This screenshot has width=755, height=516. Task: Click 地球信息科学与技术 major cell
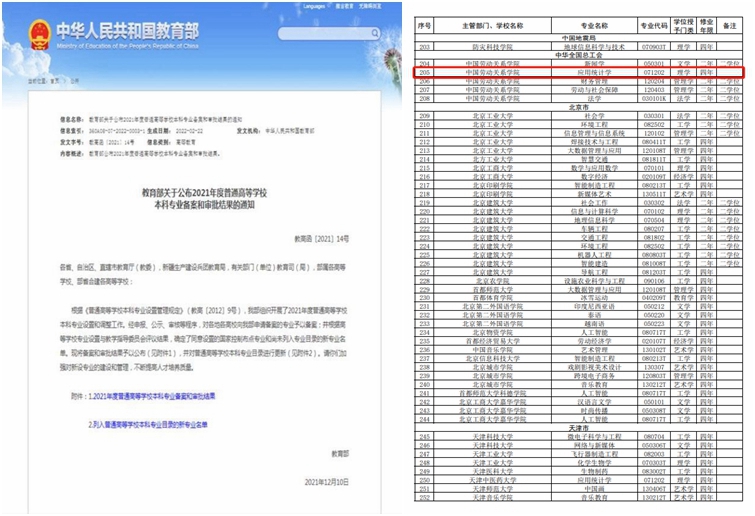pyautogui.click(x=594, y=47)
